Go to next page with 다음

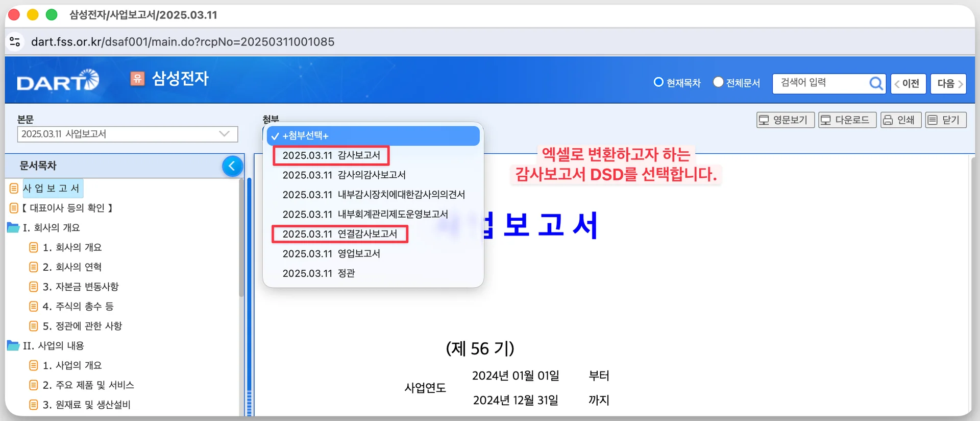click(x=948, y=84)
